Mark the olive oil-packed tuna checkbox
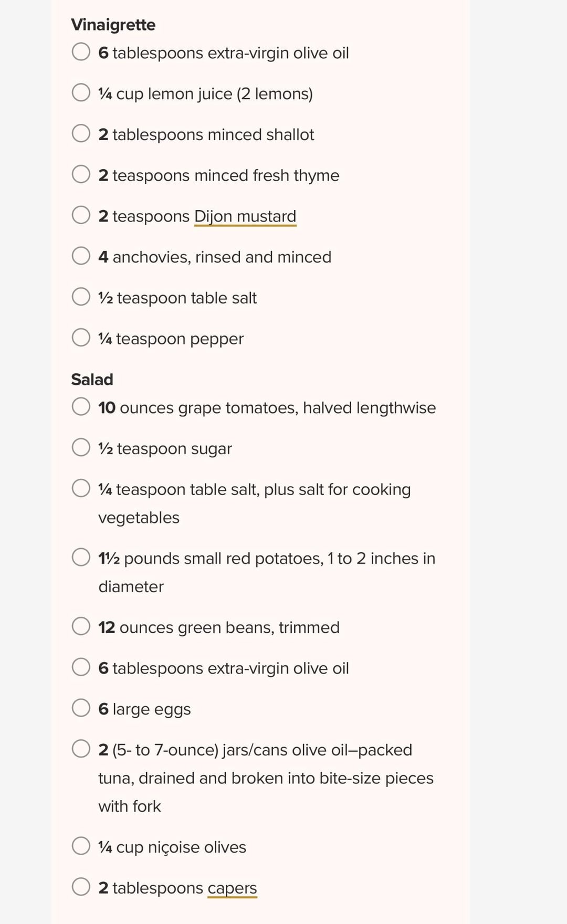 81,749
